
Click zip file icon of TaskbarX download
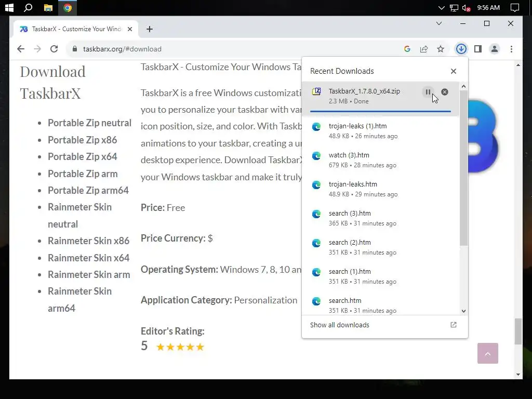(x=316, y=91)
